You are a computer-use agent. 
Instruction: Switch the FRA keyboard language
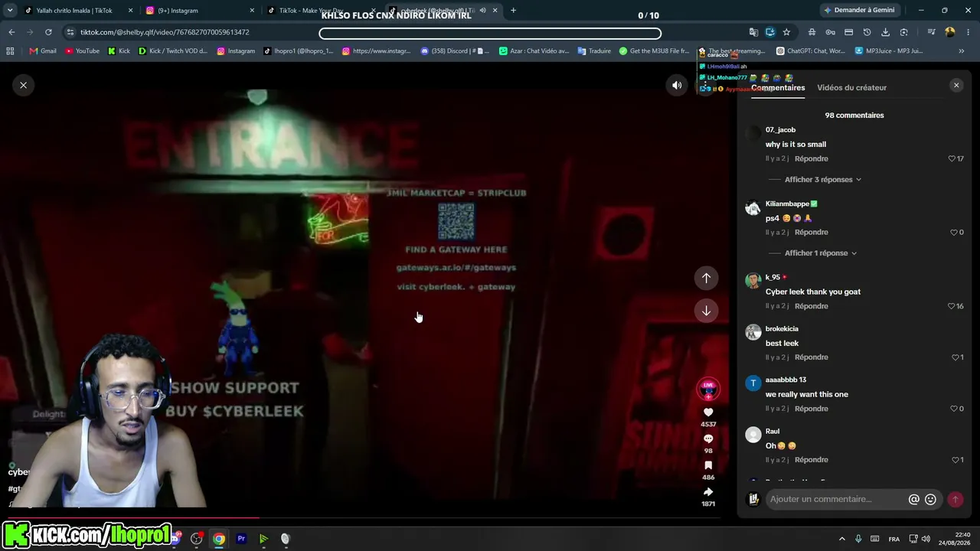pos(894,539)
